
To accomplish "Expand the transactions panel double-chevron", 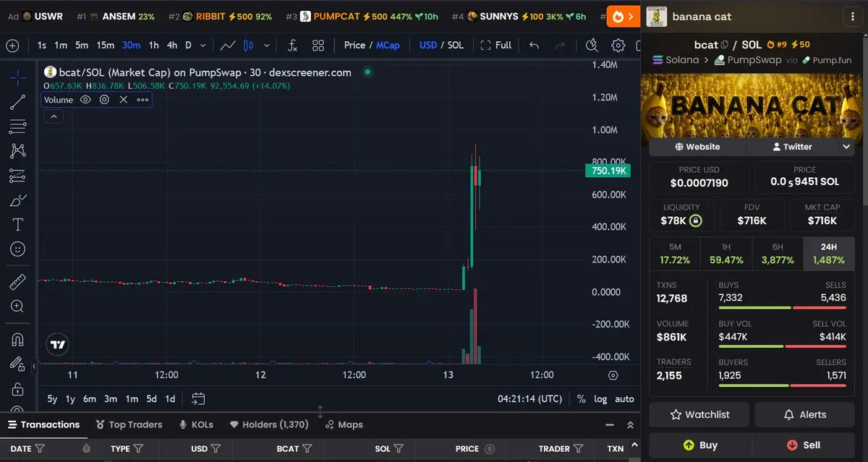I will click(630, 425).
